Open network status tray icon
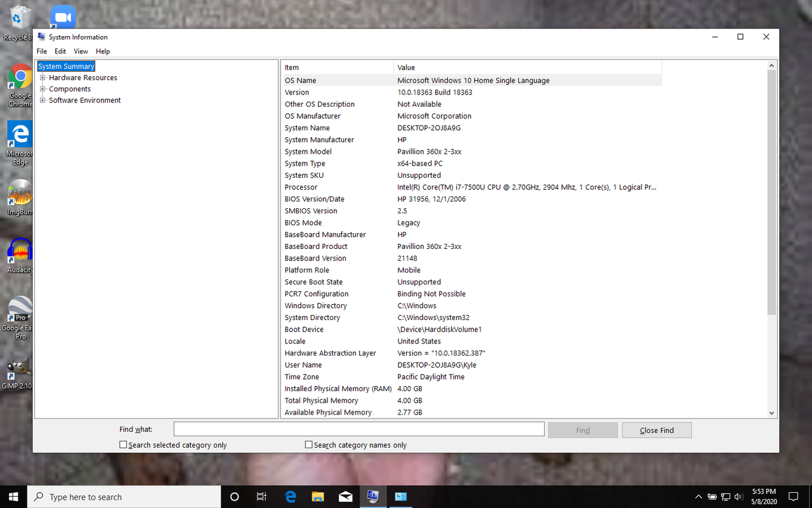 (x=725, y=497)
